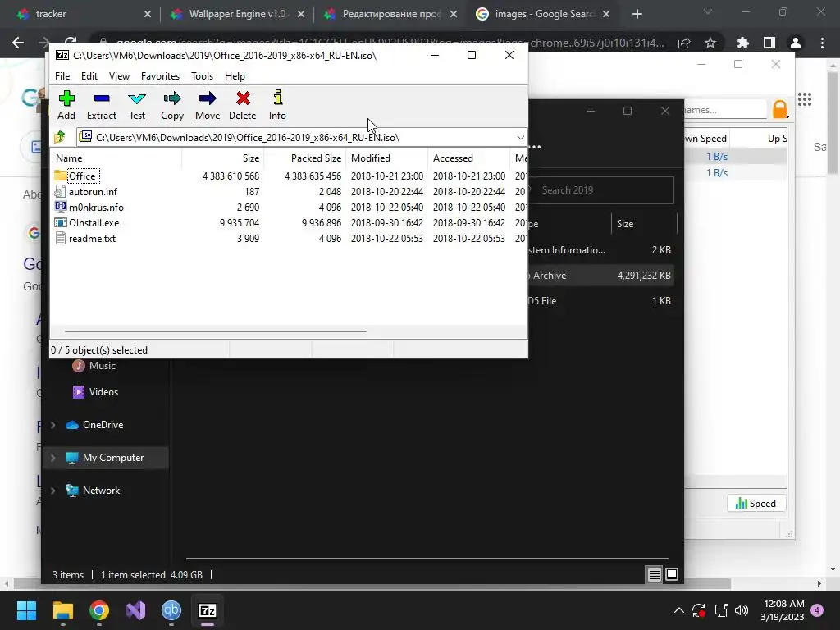Click the Test archive icon
This screenshot has height=630, width=840.
(137, 105)
